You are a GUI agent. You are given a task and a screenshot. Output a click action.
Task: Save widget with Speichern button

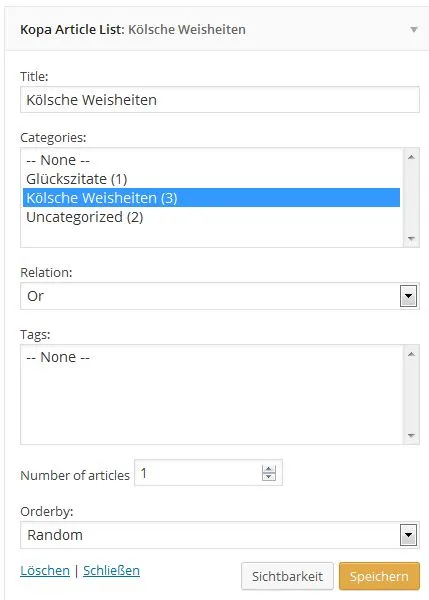pyautogui.click(x=379, y=576)
